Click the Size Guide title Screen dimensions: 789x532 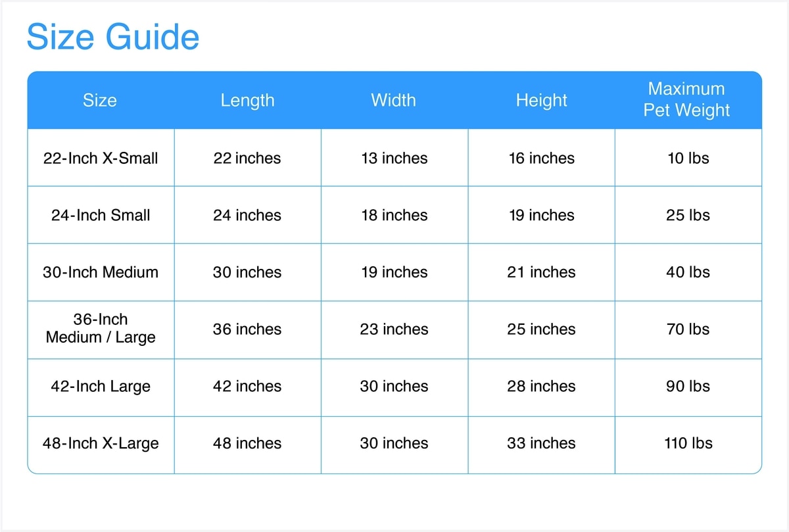pyautogui.click(x=112, y=37)
